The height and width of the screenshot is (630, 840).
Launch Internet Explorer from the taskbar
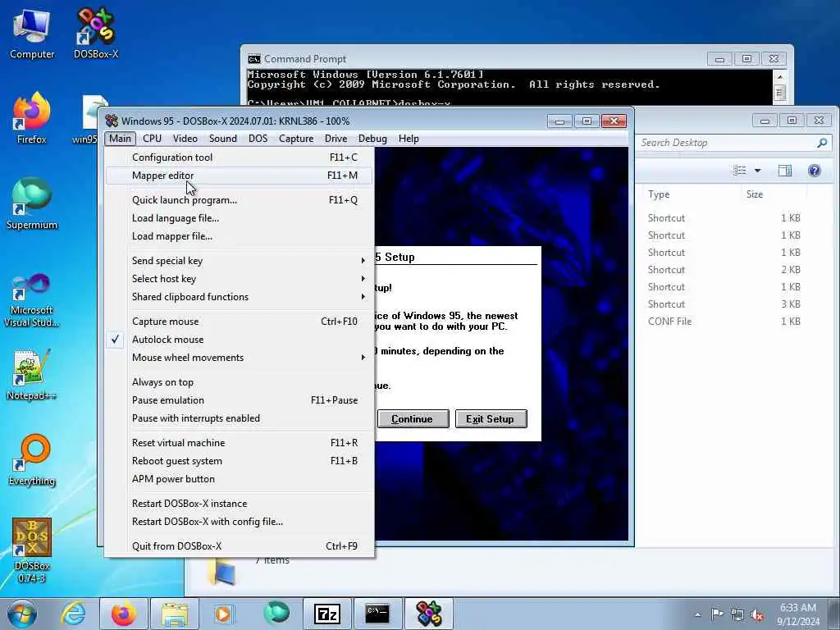(73, 614)
